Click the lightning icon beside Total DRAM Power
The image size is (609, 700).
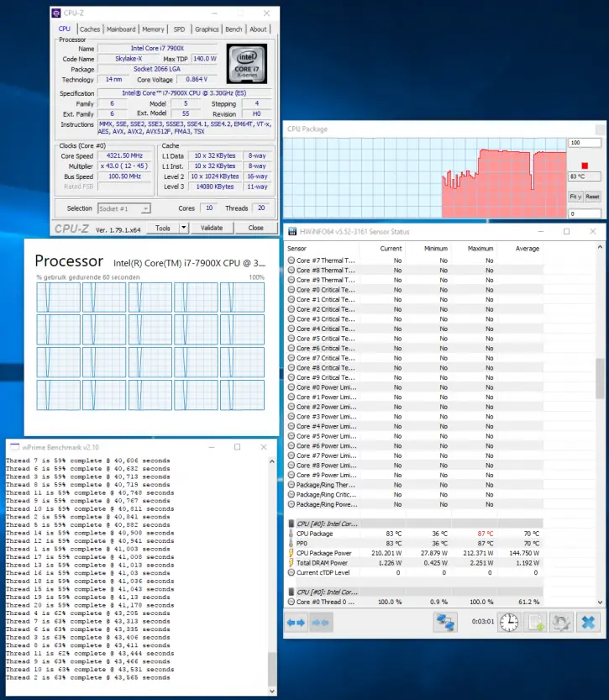[x=291, y=563]
